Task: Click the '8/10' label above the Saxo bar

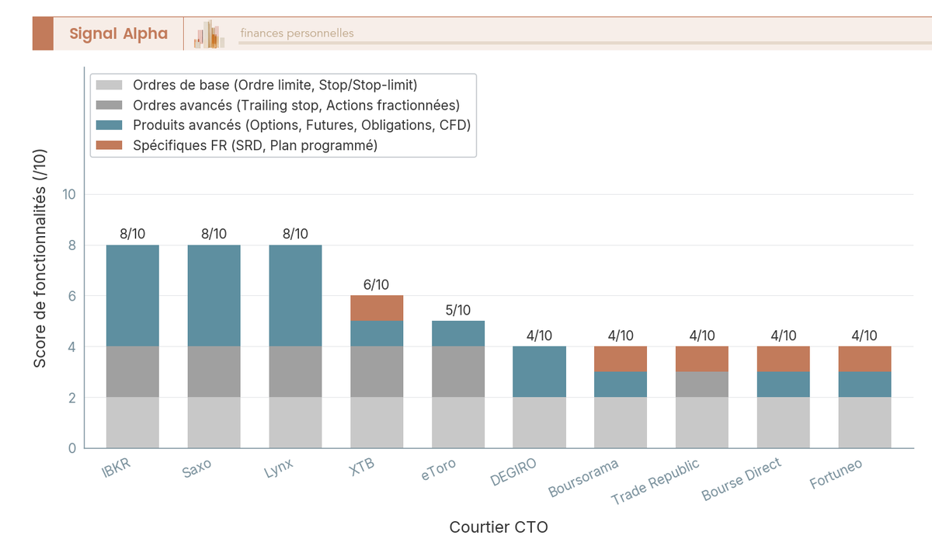Action: pyautogui.click(x=214, y=232)
